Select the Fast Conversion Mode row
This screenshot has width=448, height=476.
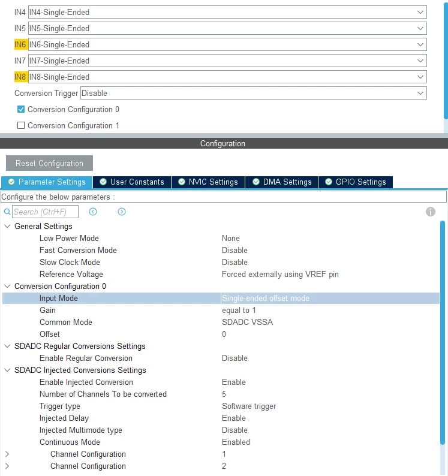pyautogui.click(x=221, y=250)
